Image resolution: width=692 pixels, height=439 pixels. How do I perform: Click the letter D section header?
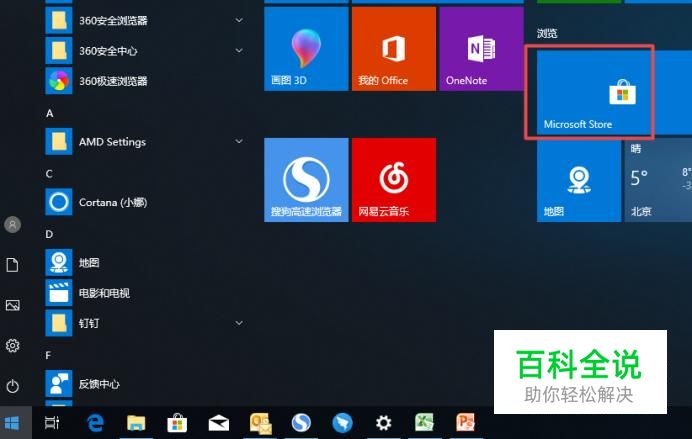[49, 234]
